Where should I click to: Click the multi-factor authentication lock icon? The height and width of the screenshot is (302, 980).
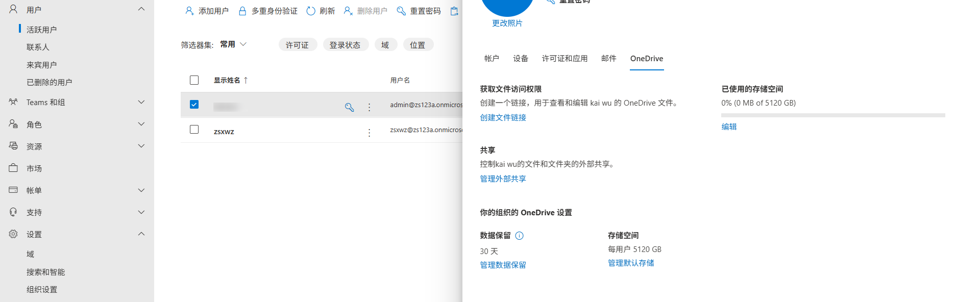coord(242,11)
